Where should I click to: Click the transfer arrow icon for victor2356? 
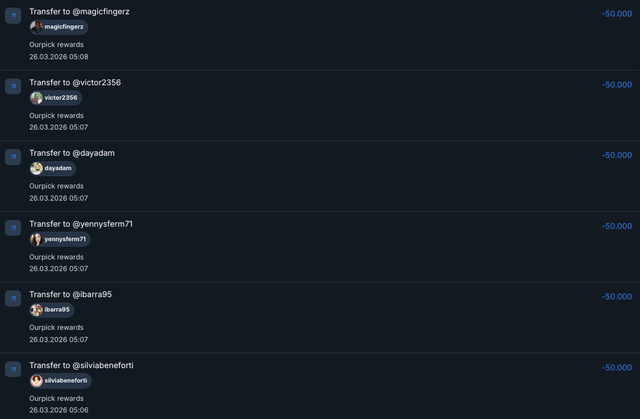pos(13,86)
